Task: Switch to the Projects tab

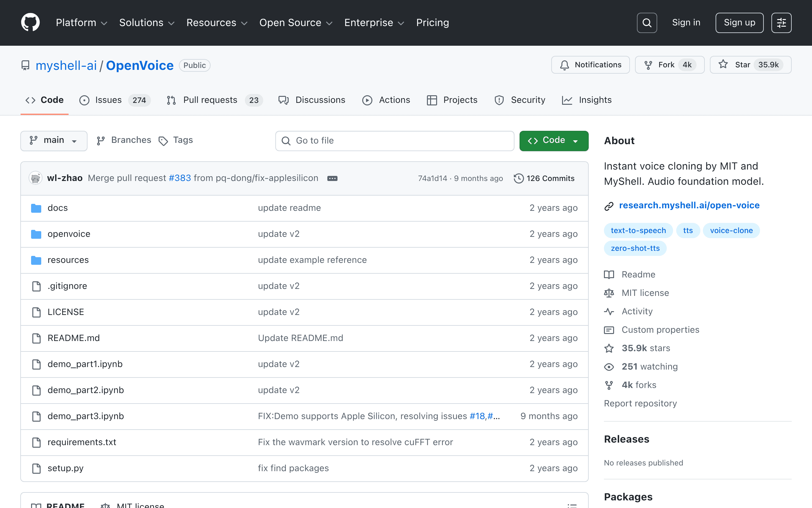Action: (452, 100)
